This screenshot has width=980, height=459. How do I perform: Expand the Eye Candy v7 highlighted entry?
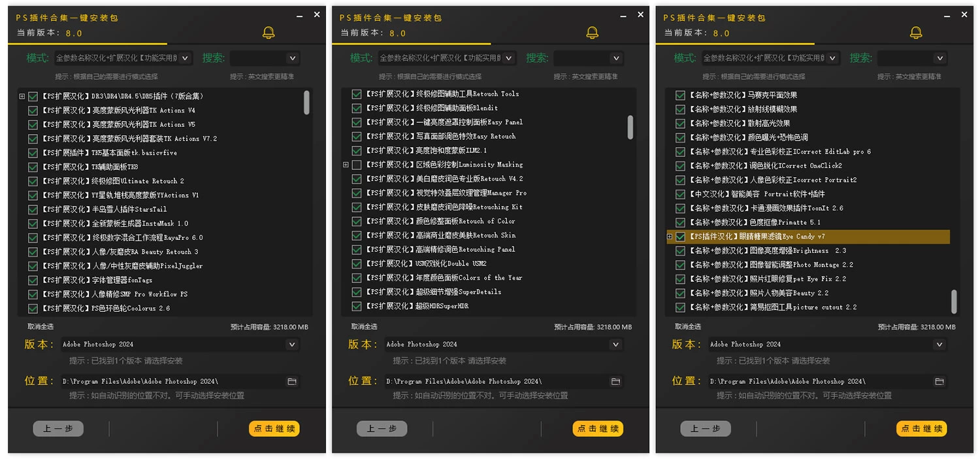tap(669, 236)
